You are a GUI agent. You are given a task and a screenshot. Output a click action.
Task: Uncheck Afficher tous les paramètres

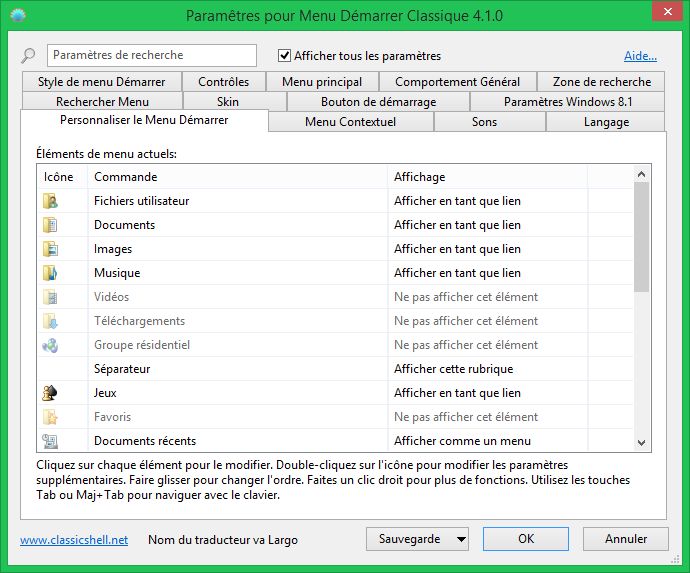click(285, 56)
